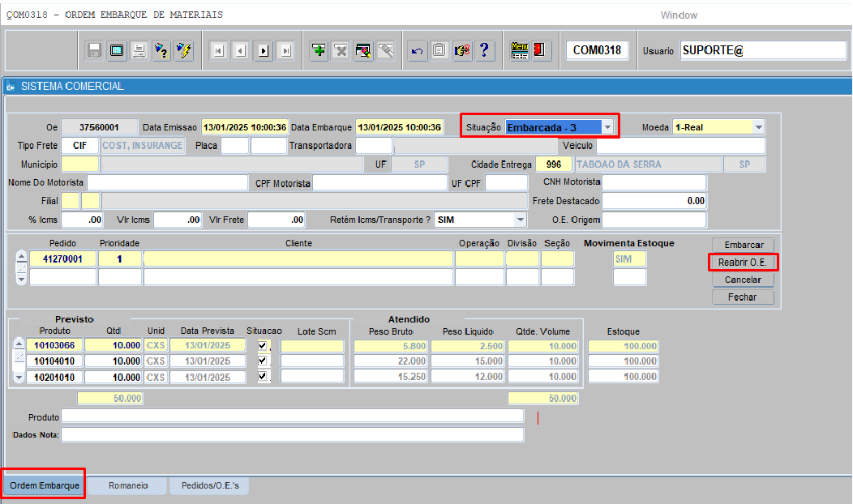This screenshot has height=504, width=853.
Task: Click the clipboard icon in toolbar
Action: tap(439, 50)
